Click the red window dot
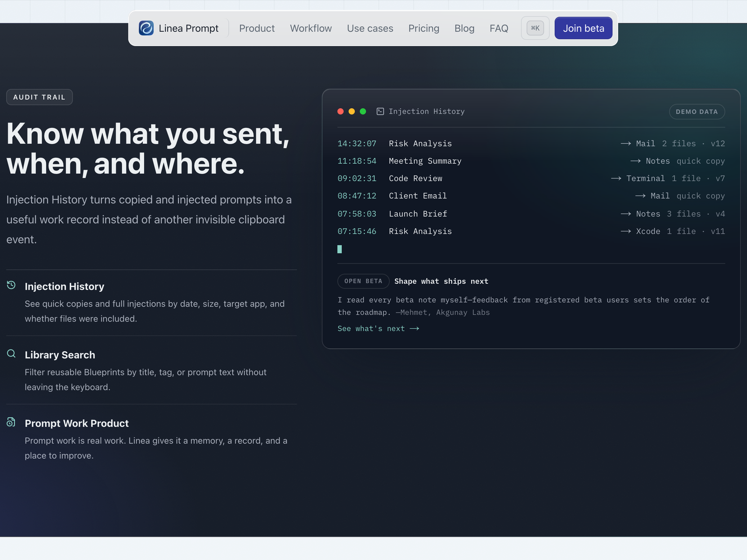The width and height of the screenshot is (747, 560). coord(341,112)
